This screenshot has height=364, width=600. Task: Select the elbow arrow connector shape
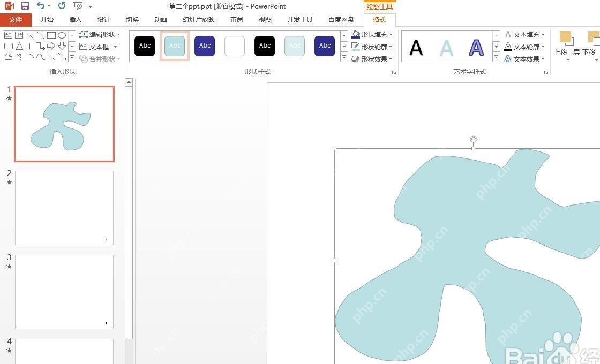41,46
